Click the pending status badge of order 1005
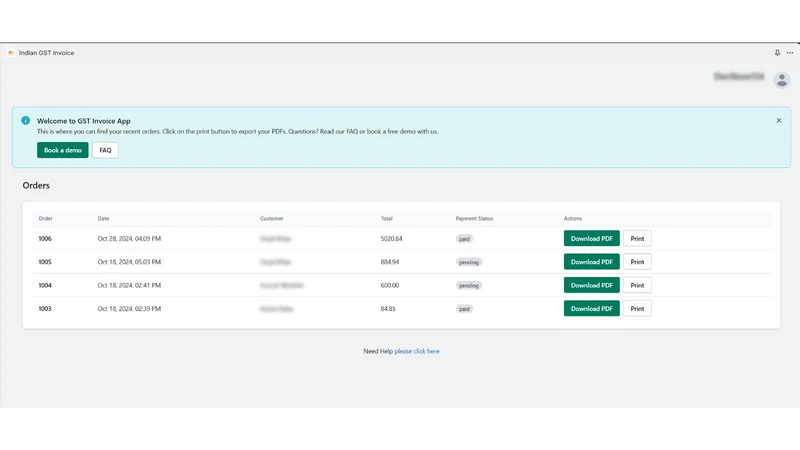The width and height of the screenshot is (800, 450). (469, 262)
